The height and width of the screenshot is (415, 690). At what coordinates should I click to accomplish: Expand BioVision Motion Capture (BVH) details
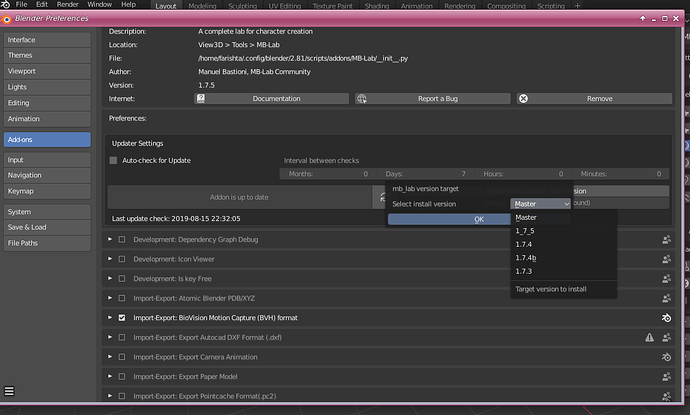pos(110,318)
